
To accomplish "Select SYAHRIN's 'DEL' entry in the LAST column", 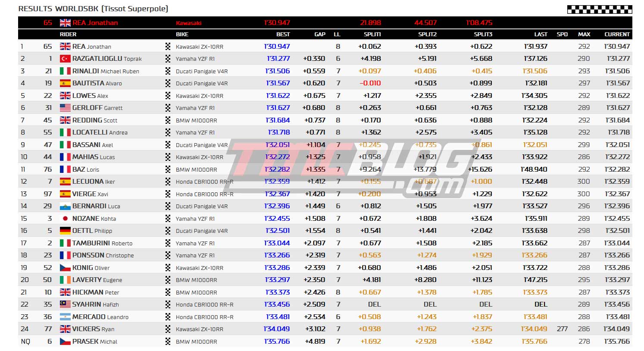I will click(541, 304).
